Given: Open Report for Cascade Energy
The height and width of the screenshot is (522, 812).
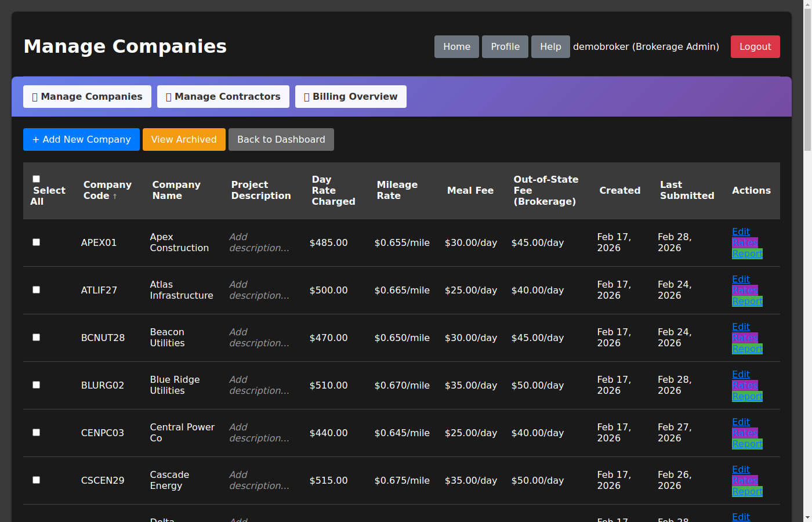Looking at the screenshot, I should coord(747,491).
